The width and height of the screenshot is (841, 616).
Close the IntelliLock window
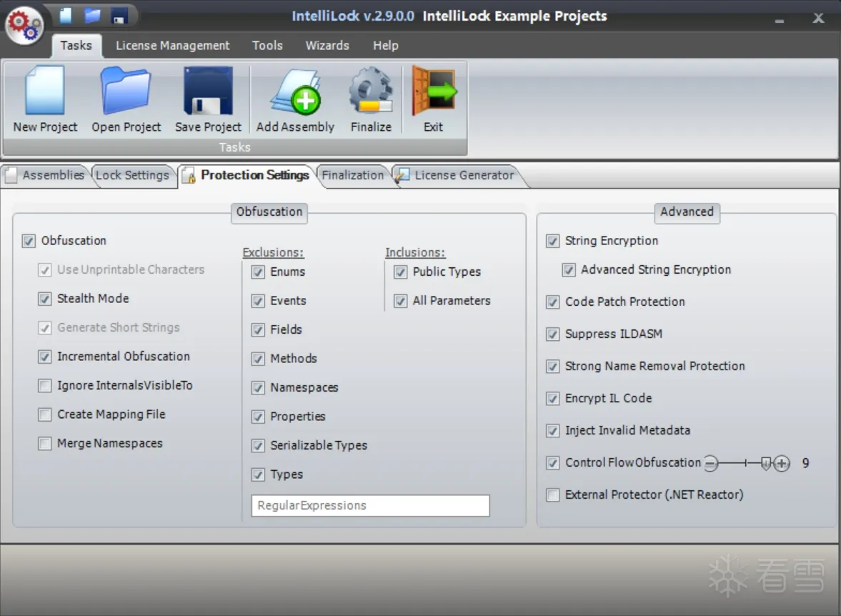point(818,19)
